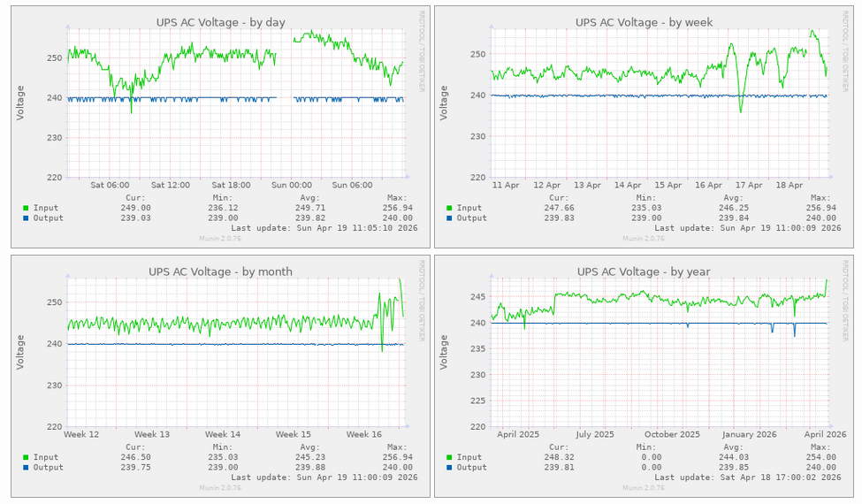Click blue Output legend swatch in week graph

[x=447, y=218]
